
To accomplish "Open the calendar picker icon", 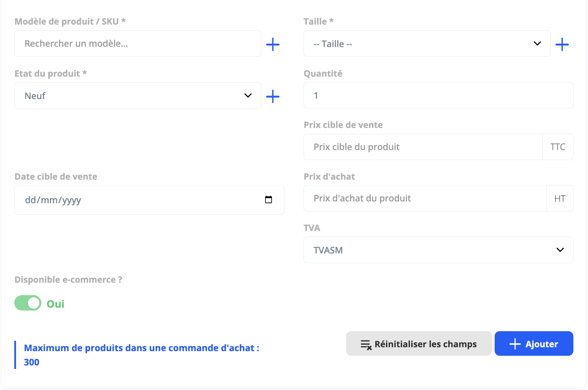I will click(x=269, y=200).
